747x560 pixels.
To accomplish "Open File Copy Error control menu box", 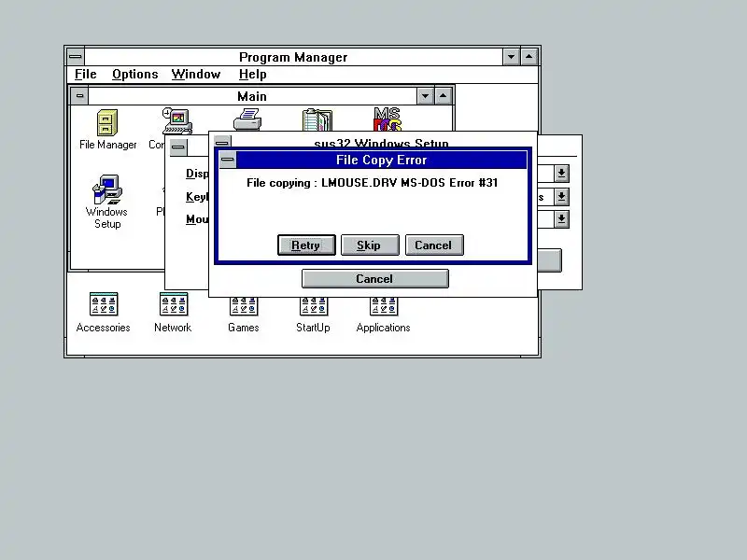I will (228, 160).
